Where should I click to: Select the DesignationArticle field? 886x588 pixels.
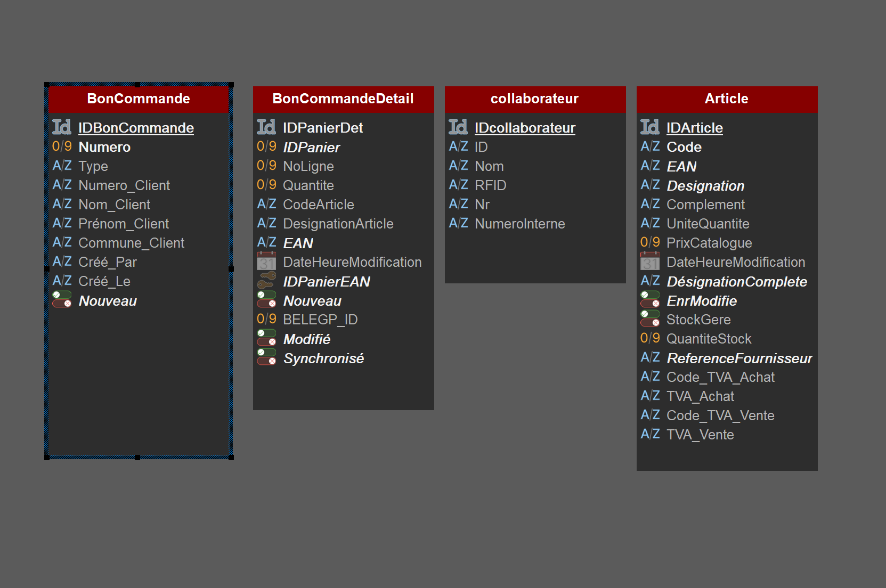338,224
